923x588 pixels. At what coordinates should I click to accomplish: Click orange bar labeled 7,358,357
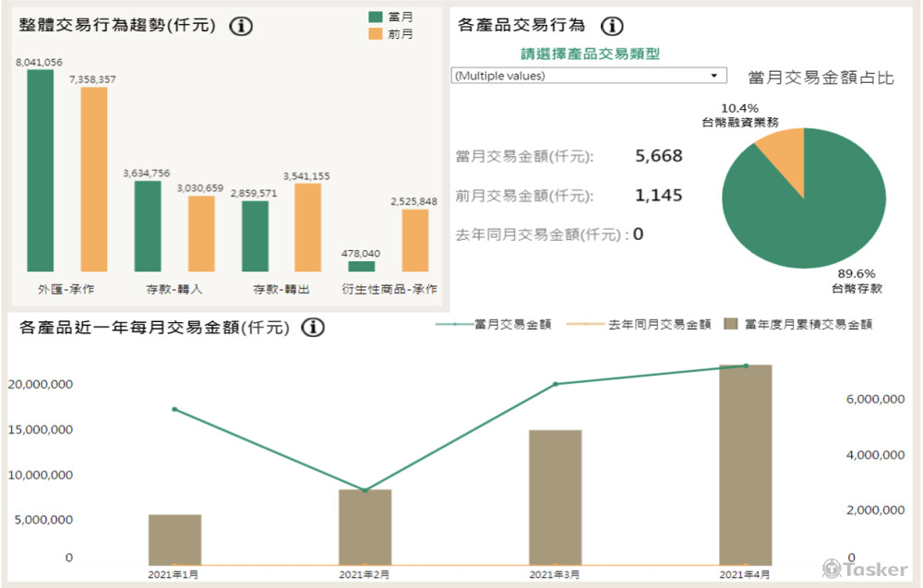(94, 179)
